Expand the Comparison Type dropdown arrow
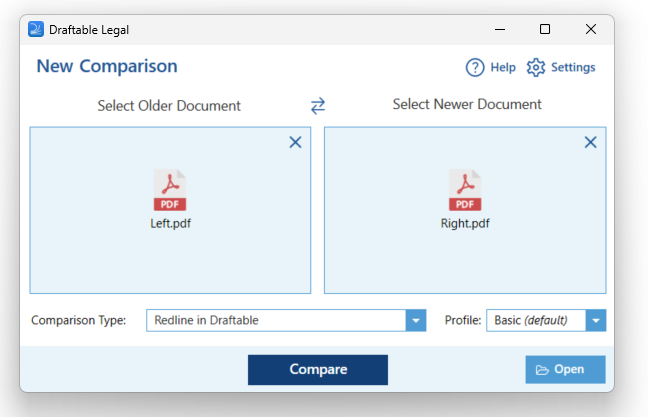The image size is (648, 417). pos(416,320)
